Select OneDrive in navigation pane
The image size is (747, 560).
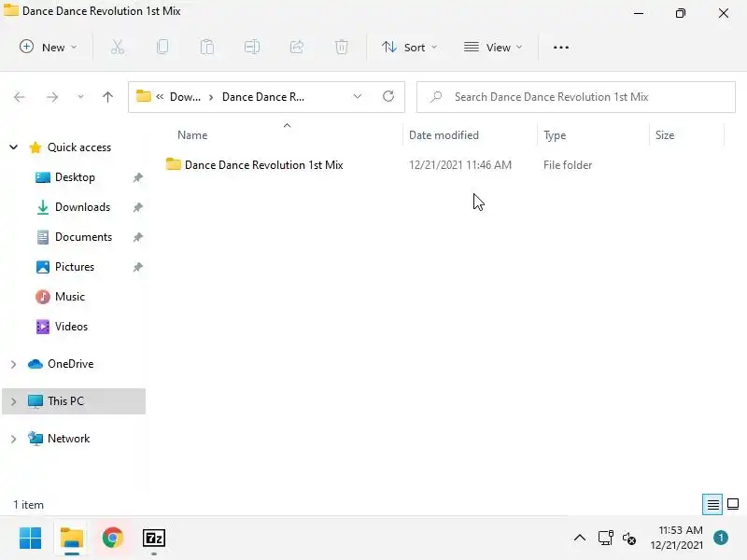[71, 364]
